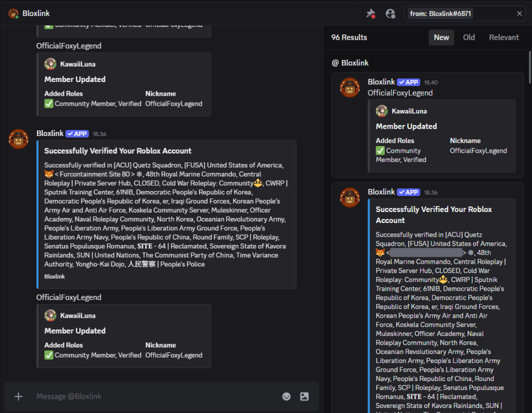Open the emoji picker

(286, 396)
